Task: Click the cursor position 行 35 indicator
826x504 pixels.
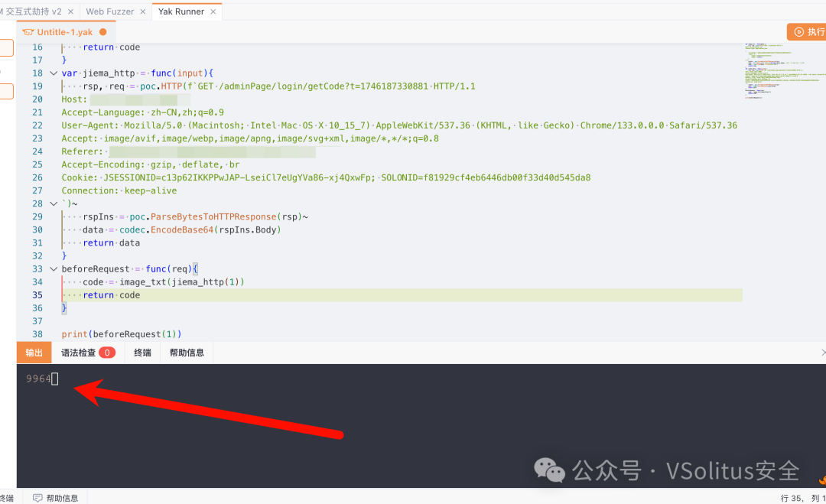Action: tap(792, 498)
